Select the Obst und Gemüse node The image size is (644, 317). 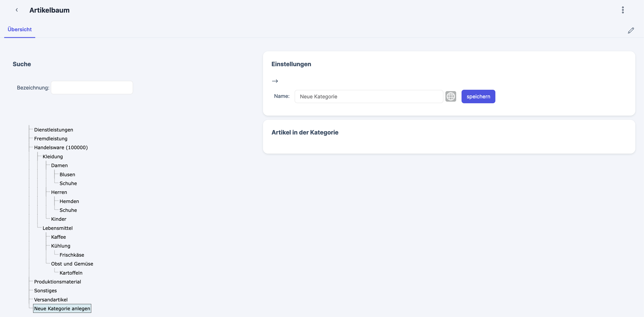[x=72, y=264]
